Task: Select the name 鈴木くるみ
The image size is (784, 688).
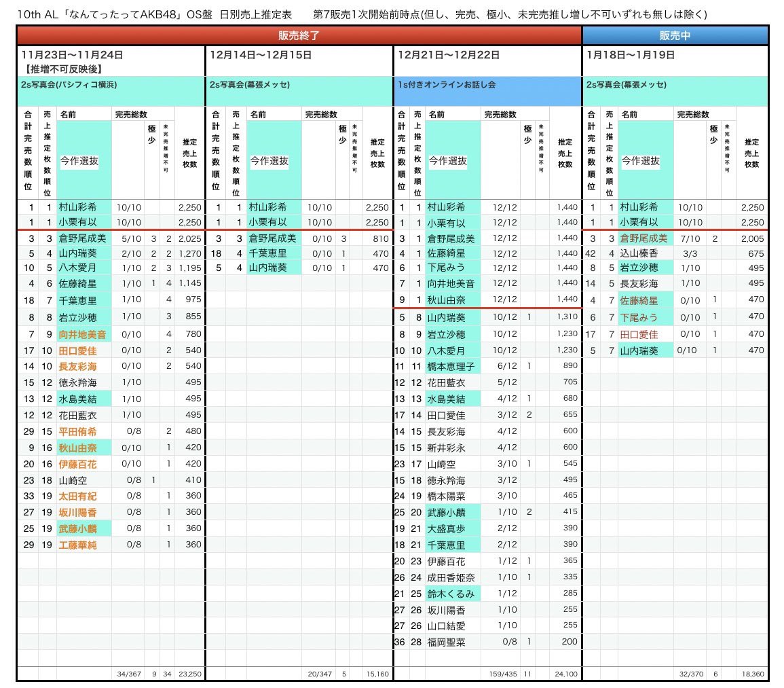Action: [x=451, y=594]
